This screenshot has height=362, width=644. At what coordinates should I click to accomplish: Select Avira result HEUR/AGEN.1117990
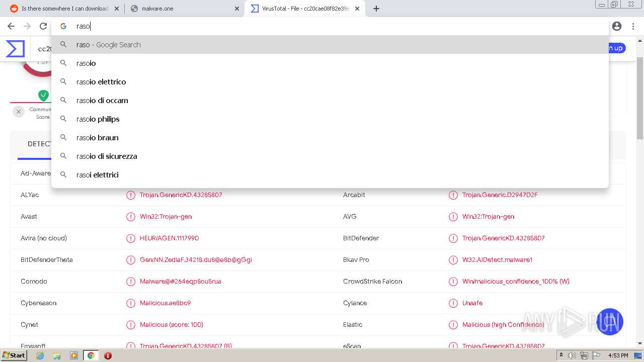[x=169, y=238]
